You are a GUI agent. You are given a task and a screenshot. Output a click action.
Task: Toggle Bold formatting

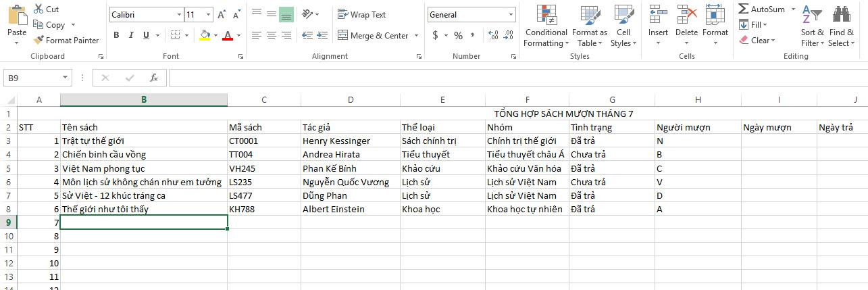pos(116,35)
